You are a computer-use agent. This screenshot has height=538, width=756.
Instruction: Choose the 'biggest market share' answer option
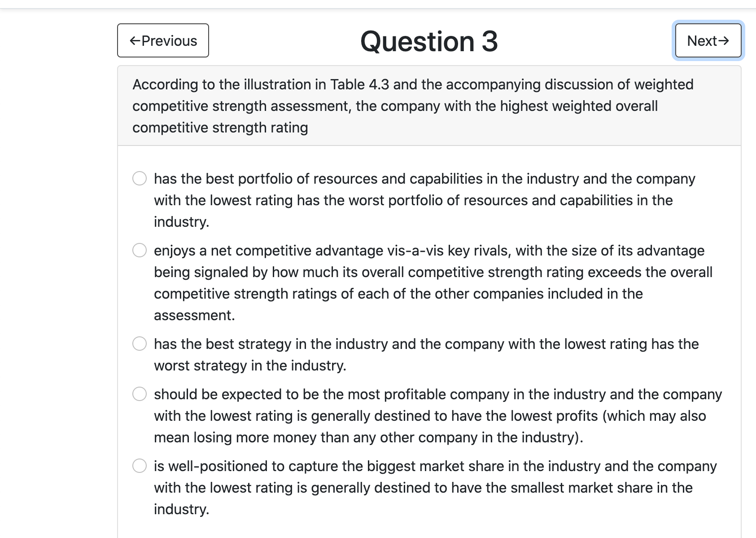click(140, 466)
